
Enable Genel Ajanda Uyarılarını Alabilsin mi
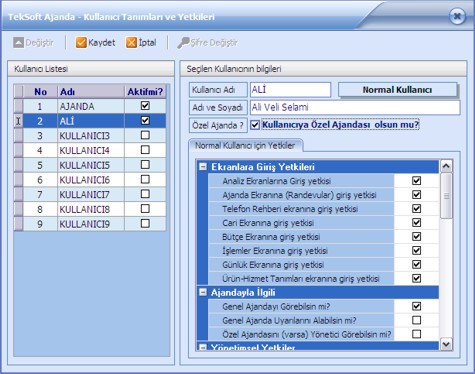(416, 320)
